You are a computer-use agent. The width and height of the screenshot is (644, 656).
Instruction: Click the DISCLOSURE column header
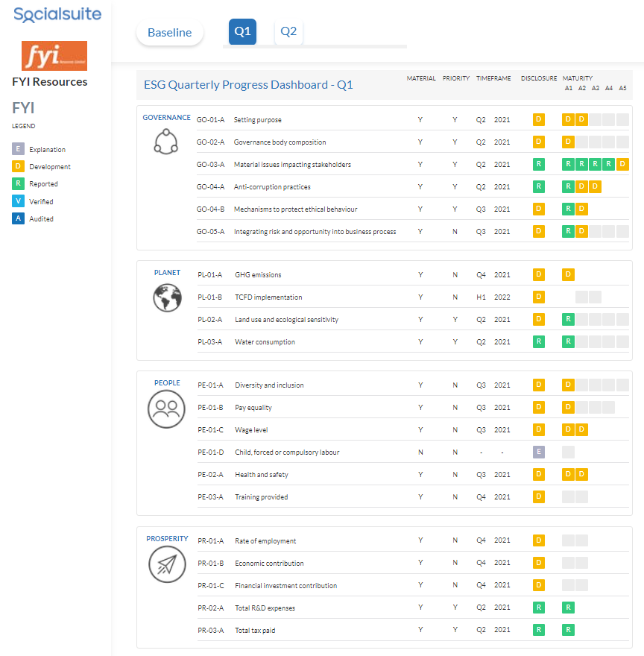coord(539,78)
